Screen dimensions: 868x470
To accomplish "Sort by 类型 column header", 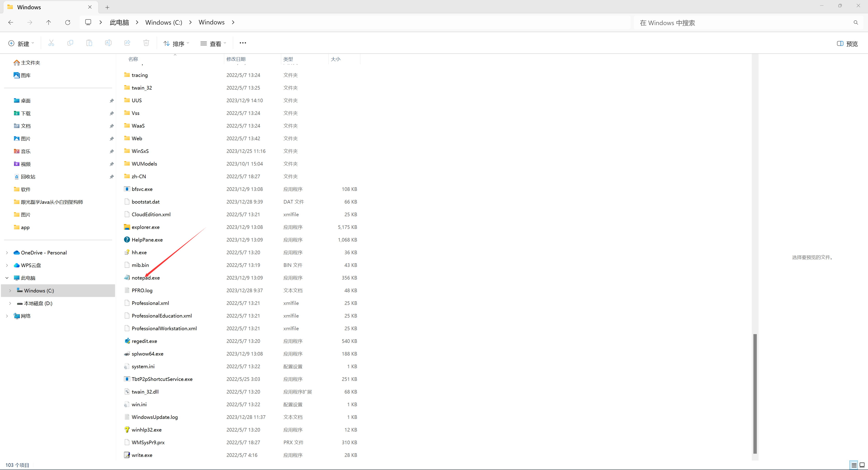I will [288, 59].
